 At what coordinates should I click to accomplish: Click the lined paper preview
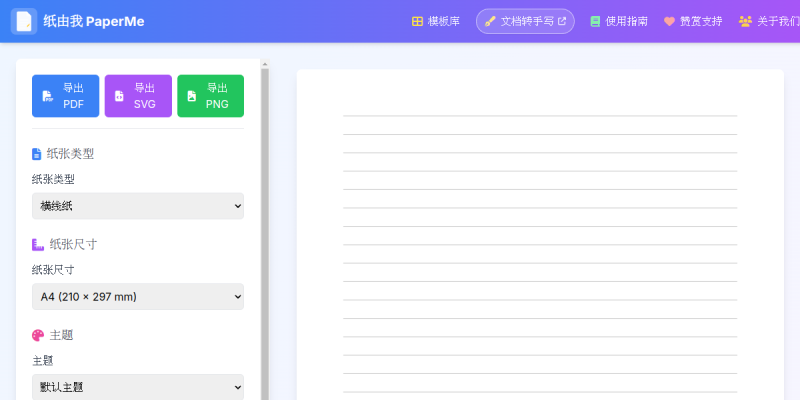(540, 235)
